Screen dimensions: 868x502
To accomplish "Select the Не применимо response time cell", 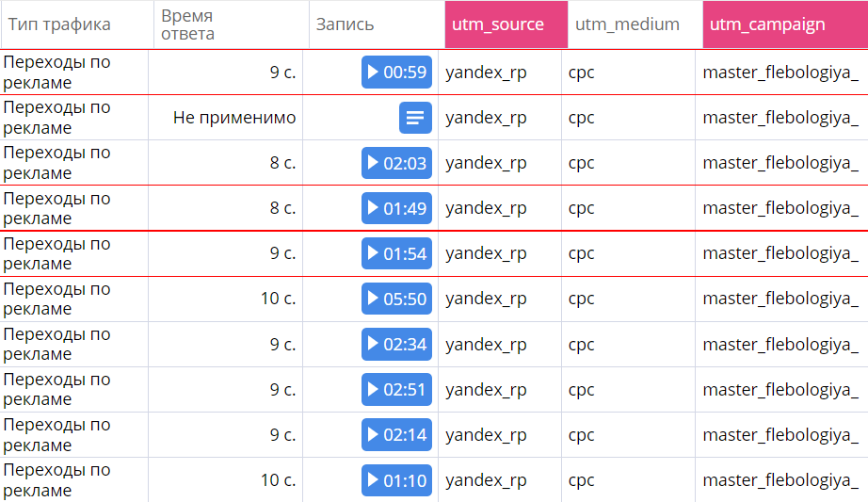I will click(233, 118).
